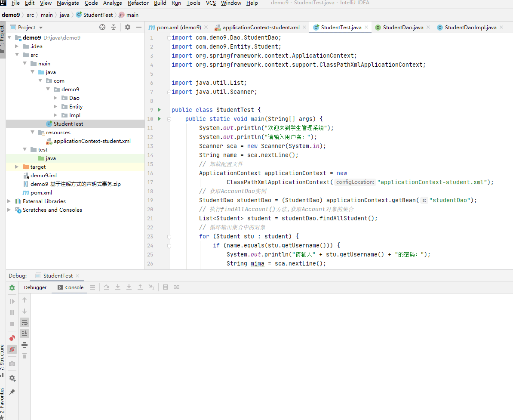
Task: Click StudentTest in the breadcrumb bar
Action: click(98, 15)
